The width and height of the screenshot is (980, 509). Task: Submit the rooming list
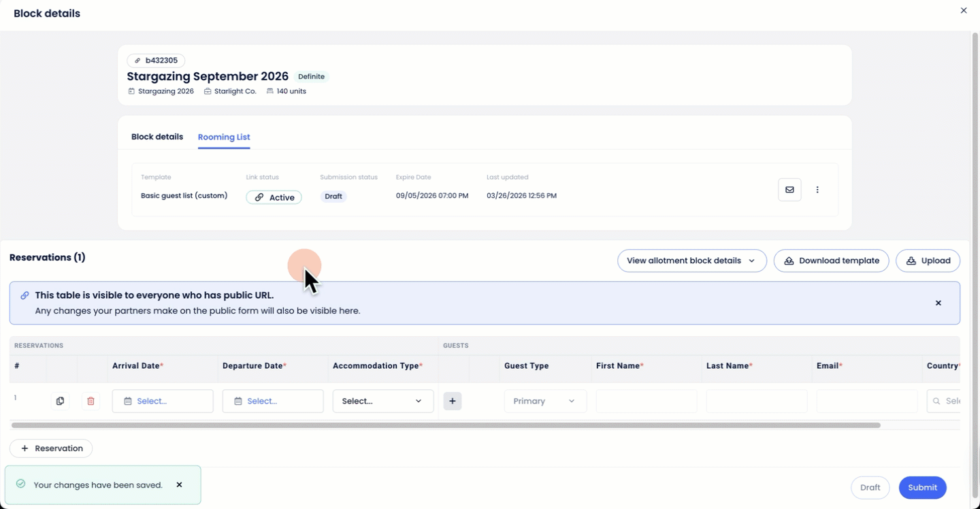pyautogui.click(x=922, y=487)
